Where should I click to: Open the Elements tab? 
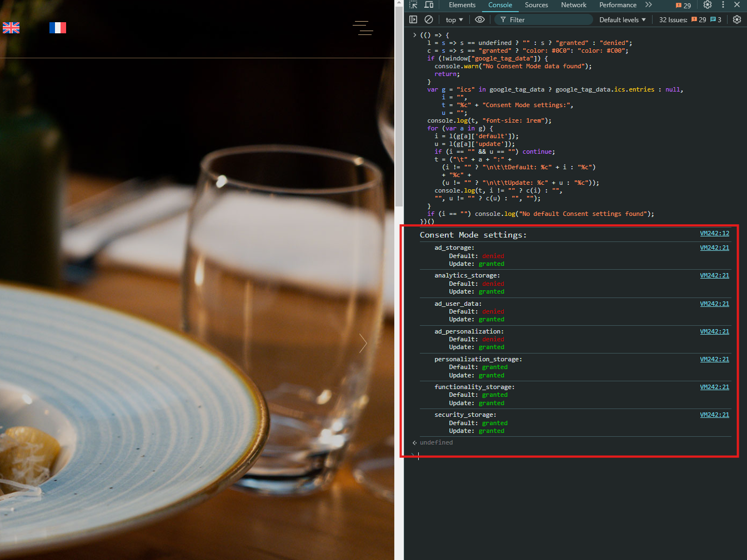pyautogui.click(x=462, y=5)
